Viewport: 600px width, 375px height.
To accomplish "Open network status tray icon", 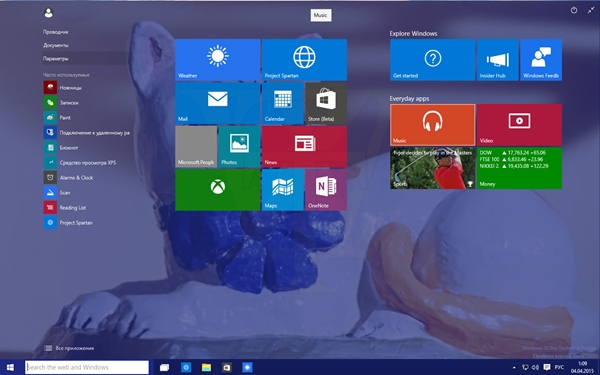I will 525,367.
